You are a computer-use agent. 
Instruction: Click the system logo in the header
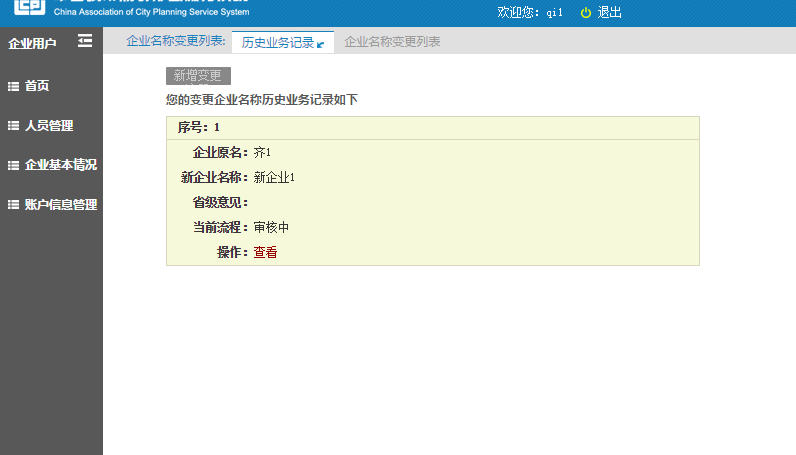(x=30, y=7)
